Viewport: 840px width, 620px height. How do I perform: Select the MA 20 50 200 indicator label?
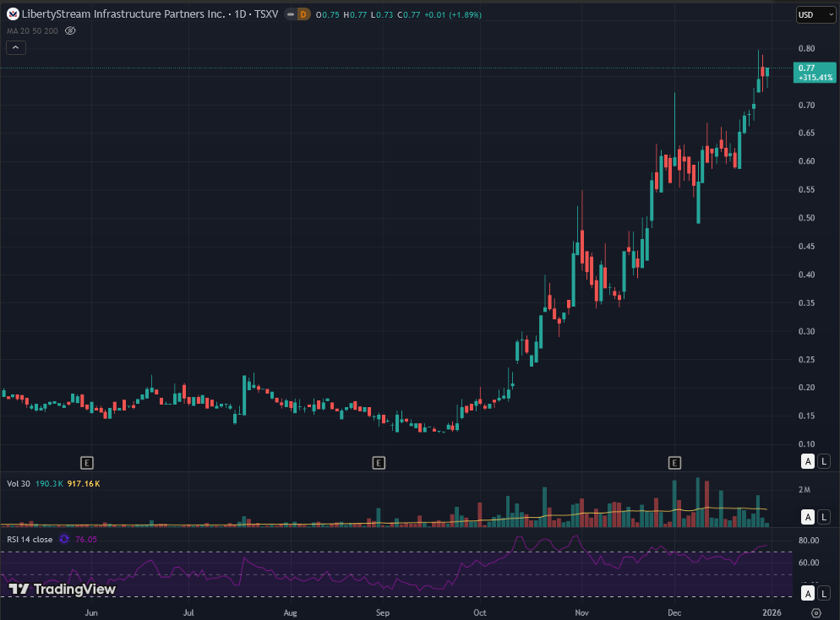(32, 31)
